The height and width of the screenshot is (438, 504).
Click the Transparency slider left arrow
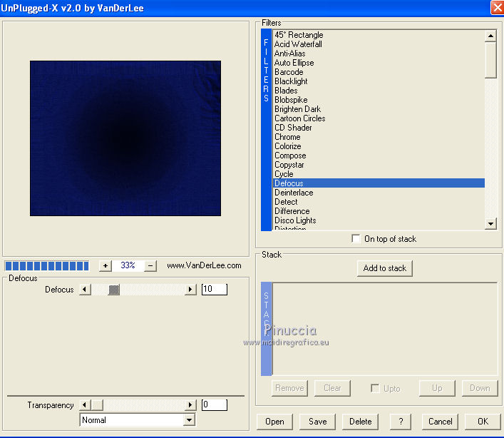[x=85, y=405]
